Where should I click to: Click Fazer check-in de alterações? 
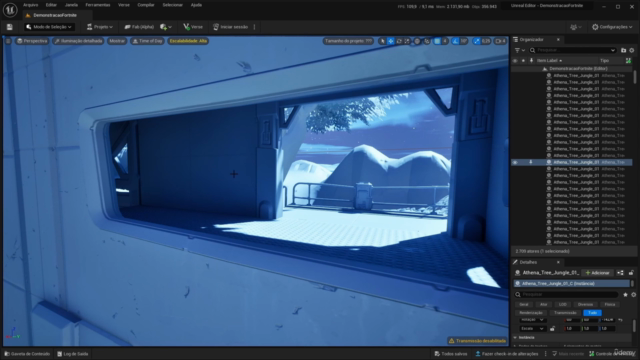[x=506, y=354]
